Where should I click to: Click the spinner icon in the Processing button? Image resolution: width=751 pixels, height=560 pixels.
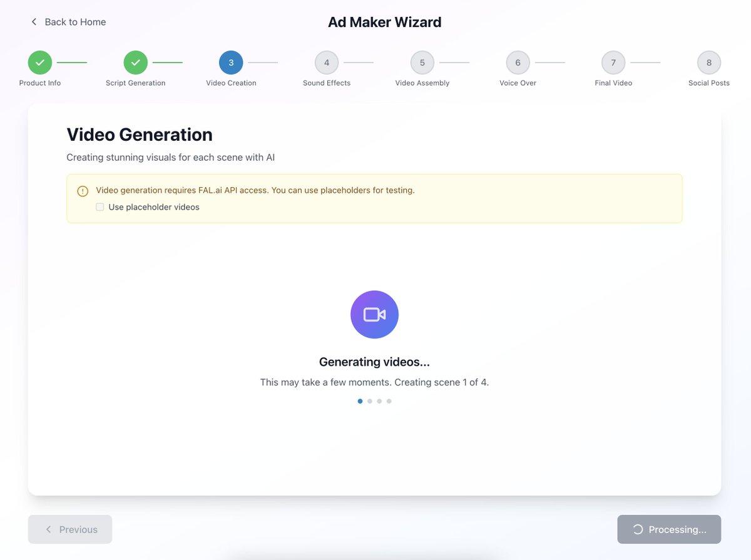639,529
